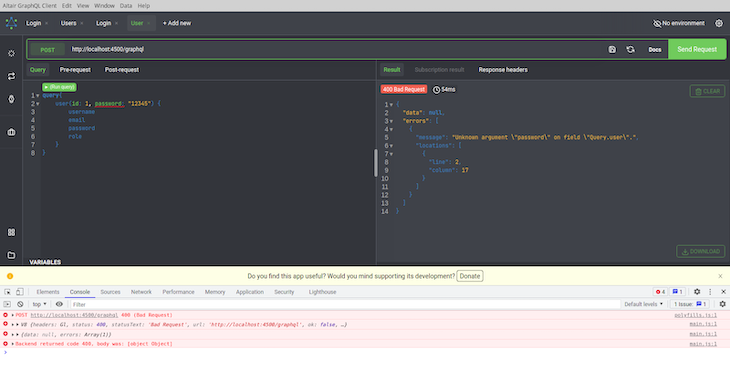730x382 pixels.
Task: Open console settings gear icon
Action: [x=722, y=304]
